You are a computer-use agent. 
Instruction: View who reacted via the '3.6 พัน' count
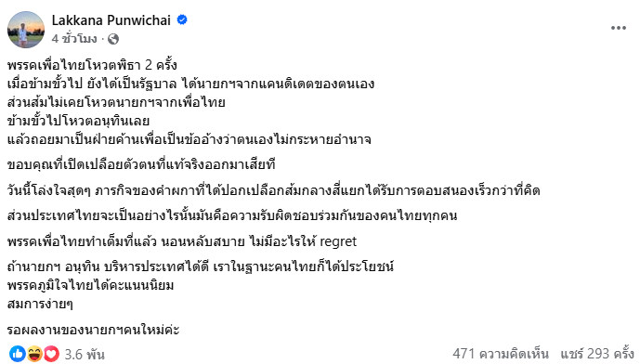[85, 354]
